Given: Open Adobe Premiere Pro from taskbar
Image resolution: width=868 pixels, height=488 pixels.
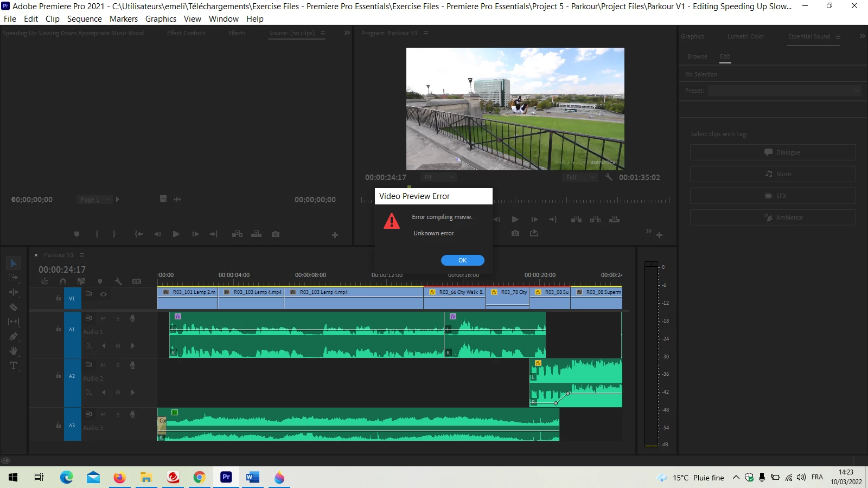Looking at the screenshot, I should click(x=226, y=477).
